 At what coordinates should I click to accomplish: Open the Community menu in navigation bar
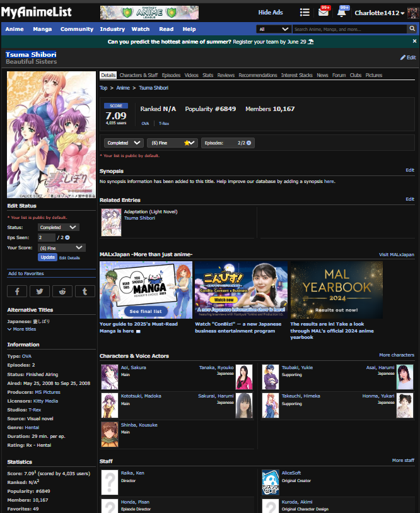coord(76,29)
